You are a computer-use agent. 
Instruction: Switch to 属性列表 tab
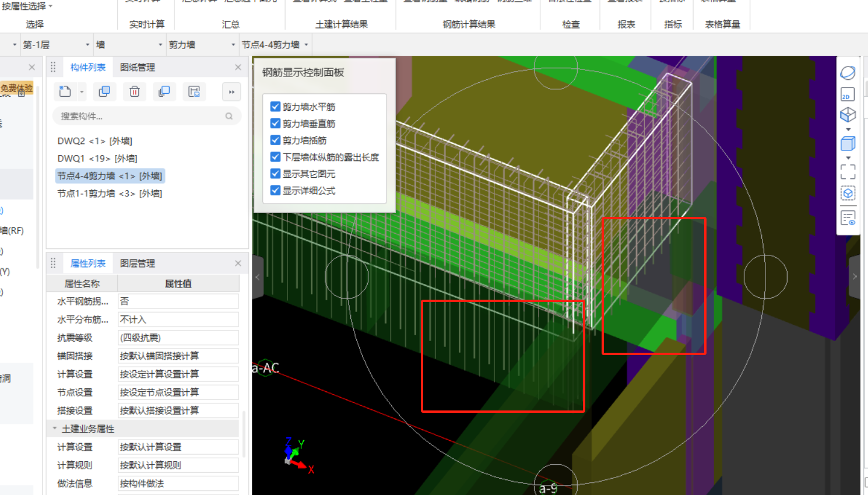point(88,263)
